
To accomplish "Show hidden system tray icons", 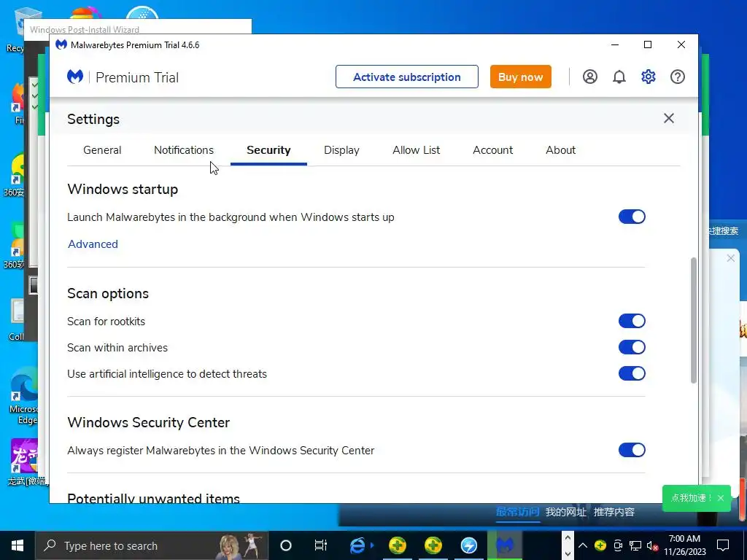I will pos(583,545).
